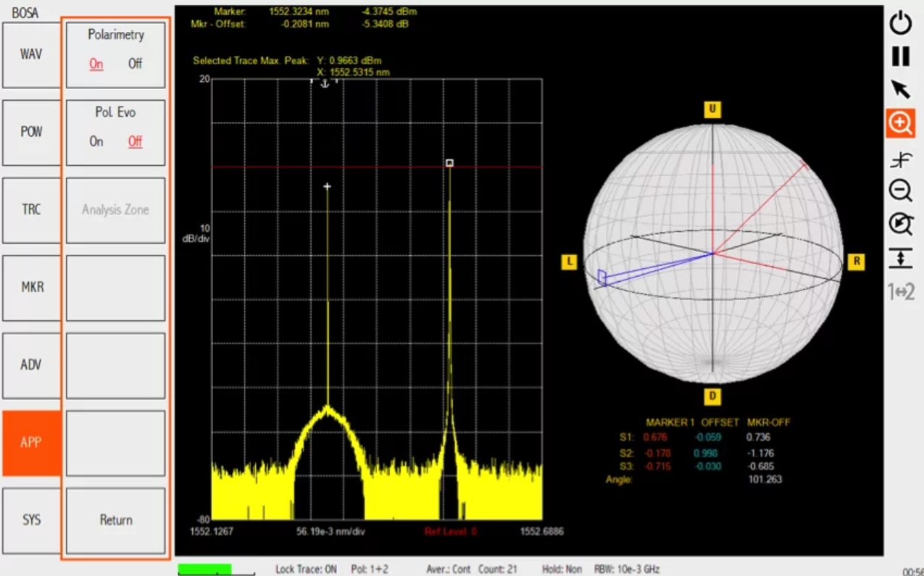Viewport: 924px width, 576px height.
Task: Open the WAV menu
Action: (x=31, y=55)
